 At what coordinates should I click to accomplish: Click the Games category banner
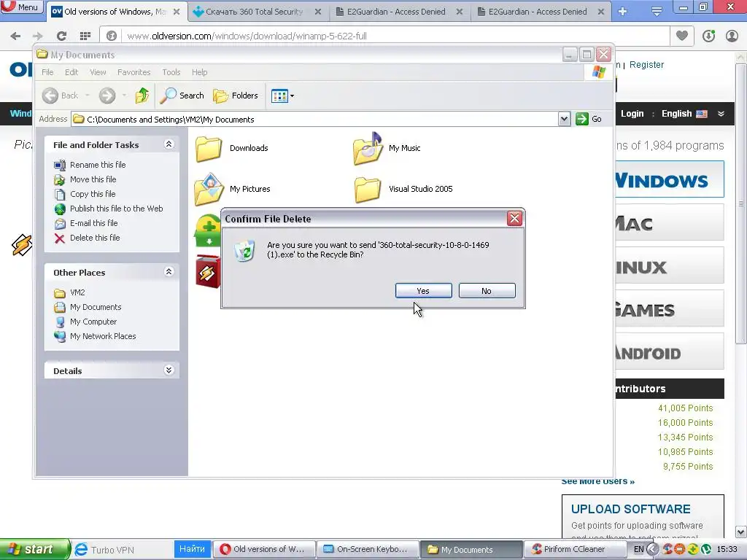[x=670, y=309]
